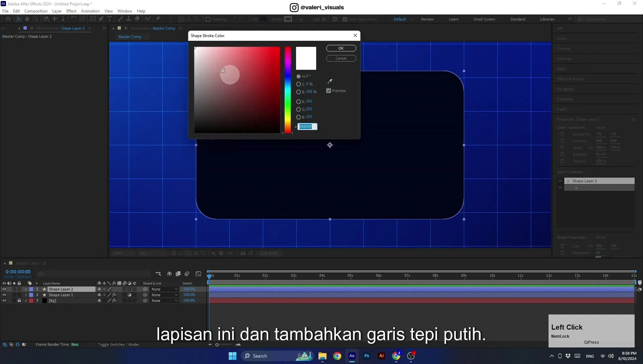
Task: Select the R red radio button
Action: coord(298,102)
